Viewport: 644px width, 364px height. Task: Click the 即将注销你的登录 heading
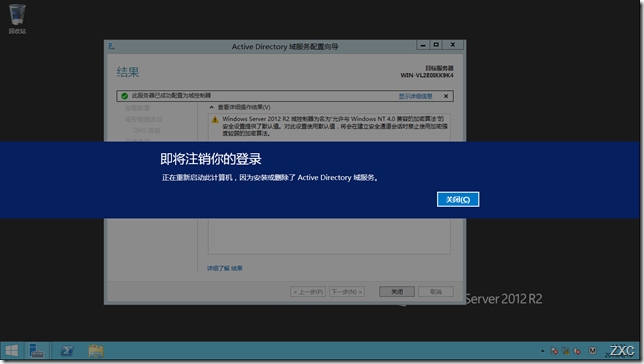pyautogui.click(x=211, y=159)
